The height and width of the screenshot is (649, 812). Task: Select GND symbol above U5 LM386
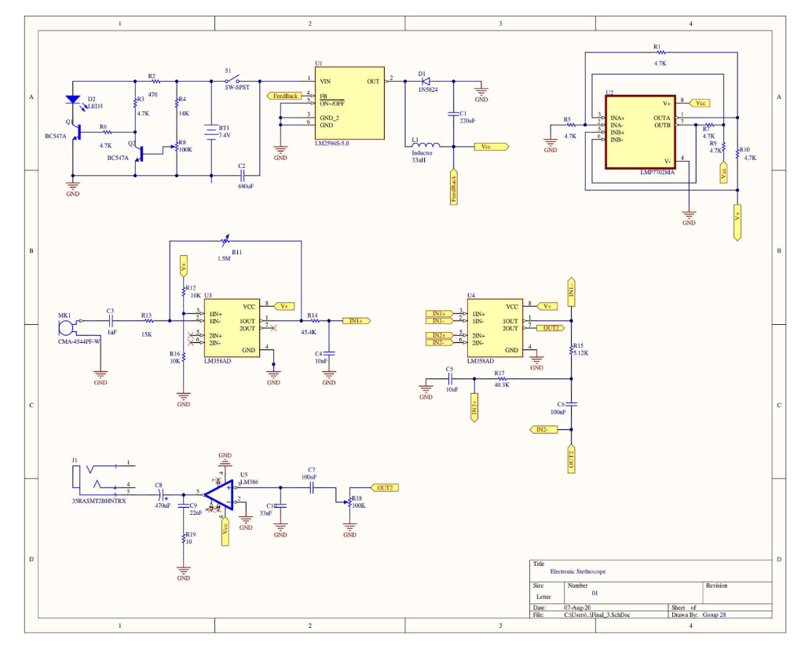[225, 457]
